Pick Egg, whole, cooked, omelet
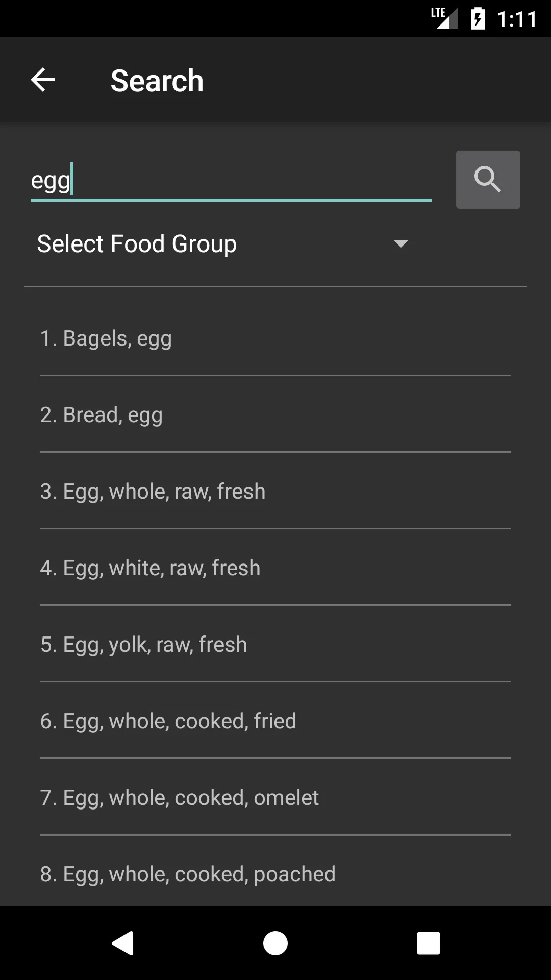551x980 pixels. pyautogui.click(x=275, y=797)
